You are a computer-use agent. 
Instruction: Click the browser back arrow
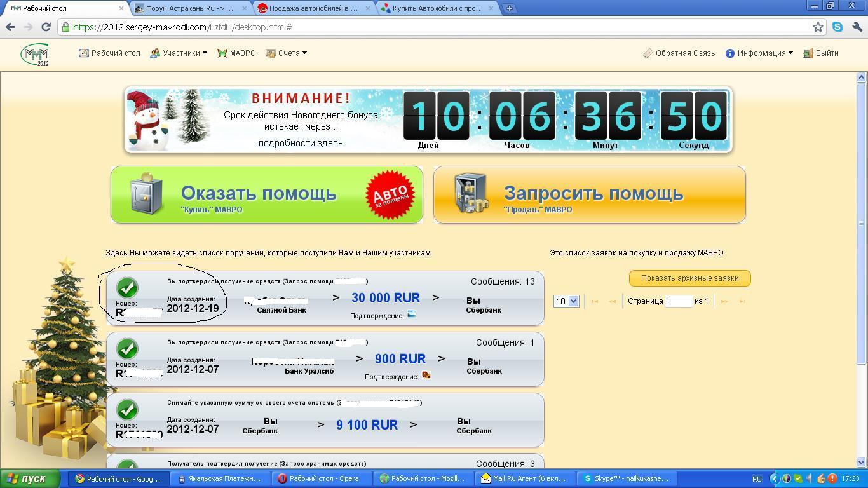(10, 27)
